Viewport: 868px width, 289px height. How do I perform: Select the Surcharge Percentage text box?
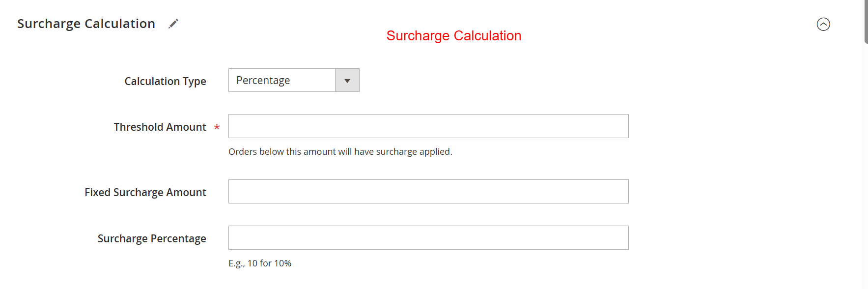[428, 238]
